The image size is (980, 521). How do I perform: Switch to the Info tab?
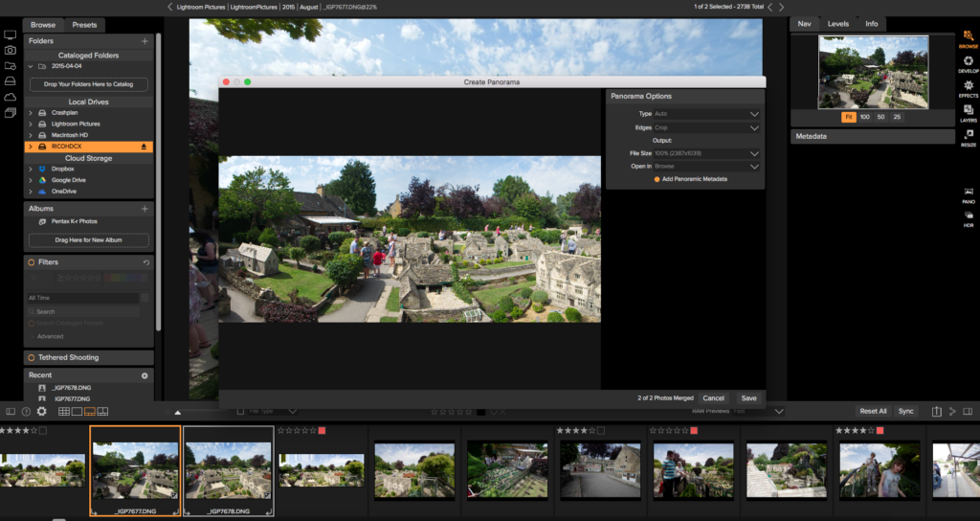(871, 24)
